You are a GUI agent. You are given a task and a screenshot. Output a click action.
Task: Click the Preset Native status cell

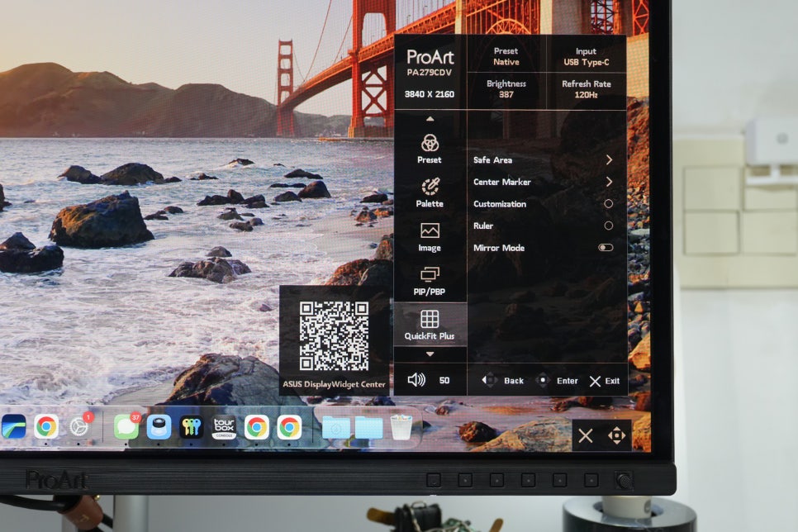coord(506,56)
